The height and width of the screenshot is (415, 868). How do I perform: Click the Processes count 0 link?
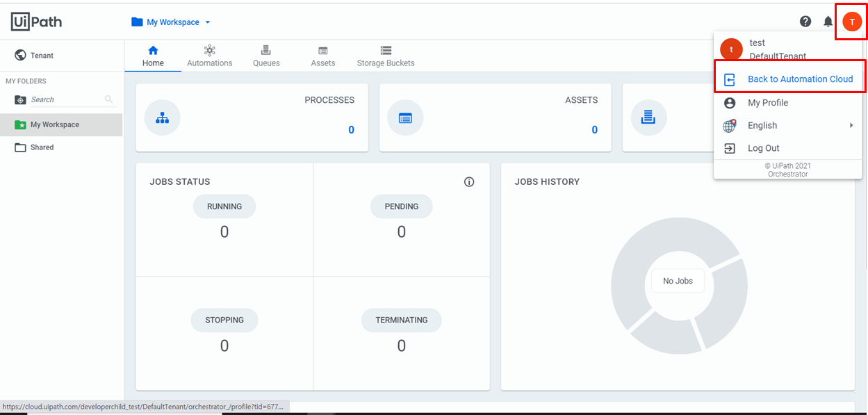click(x=351, y=130)
